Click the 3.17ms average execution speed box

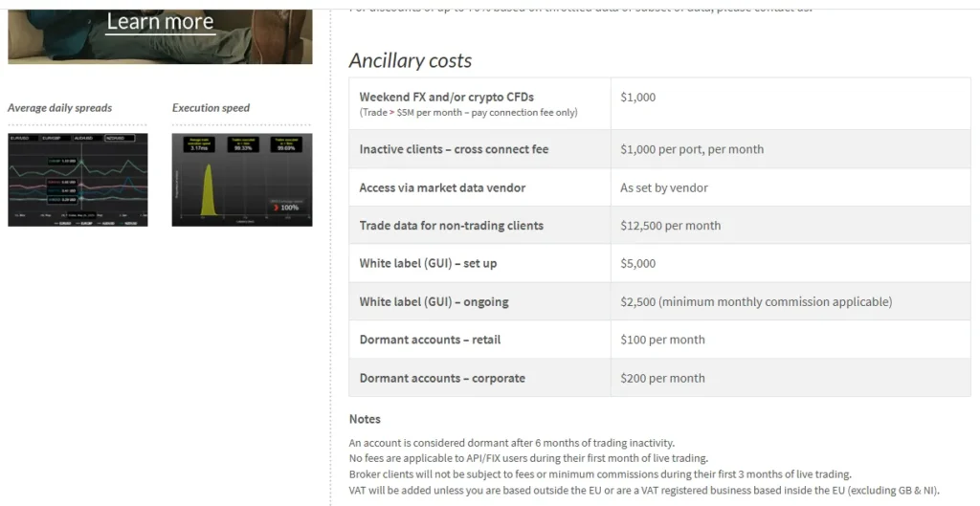tap(199, 145)
